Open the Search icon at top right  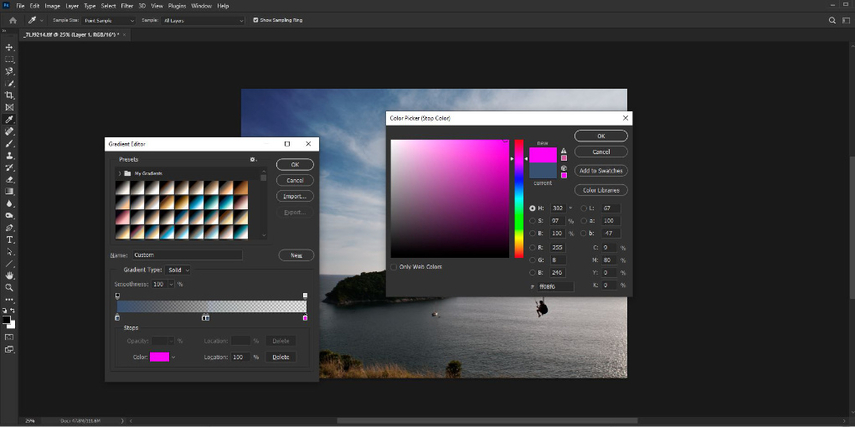click(x=832, y=20)
